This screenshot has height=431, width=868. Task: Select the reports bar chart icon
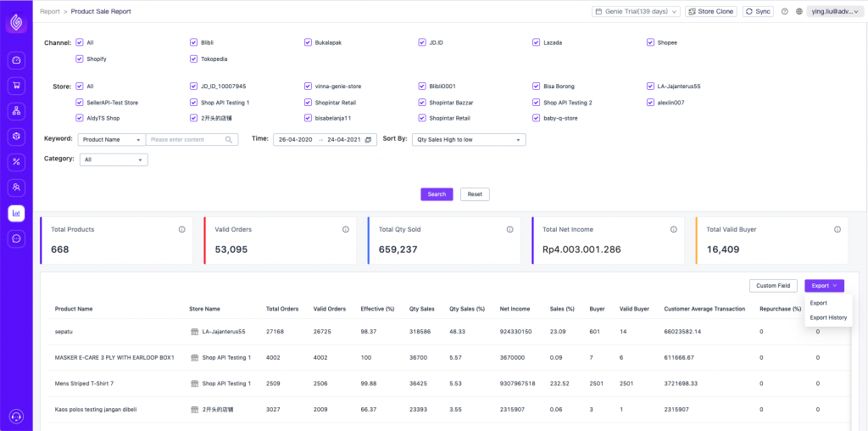click(x=16, y=213)
